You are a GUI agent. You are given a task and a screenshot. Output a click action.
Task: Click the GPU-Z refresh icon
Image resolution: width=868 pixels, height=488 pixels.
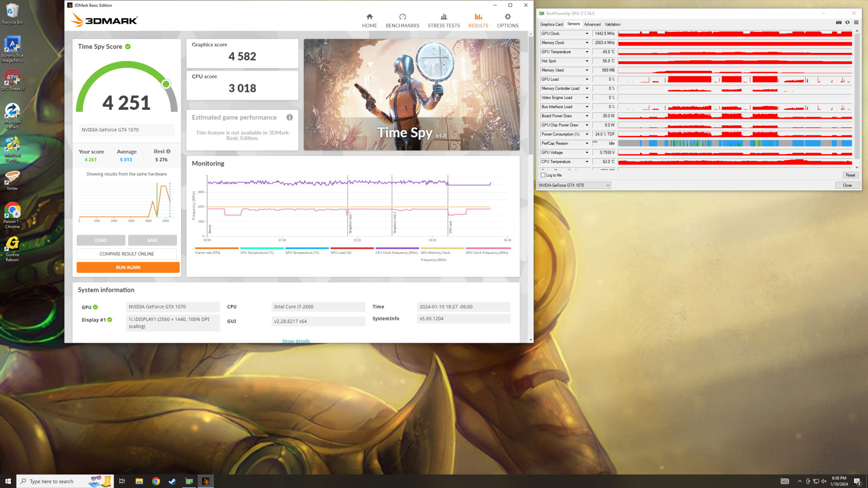pos(847,23)
